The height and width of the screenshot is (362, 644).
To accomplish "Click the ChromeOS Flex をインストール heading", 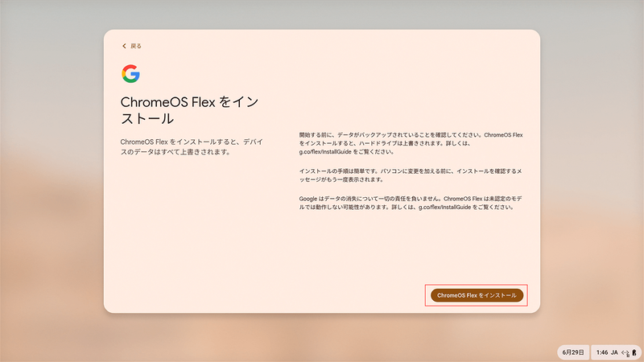I will [x=189, y=110].
